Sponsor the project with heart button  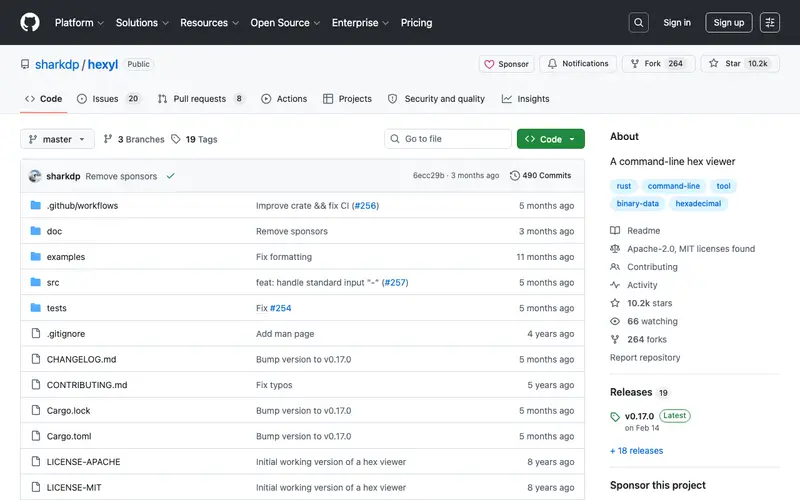(506, 64)
